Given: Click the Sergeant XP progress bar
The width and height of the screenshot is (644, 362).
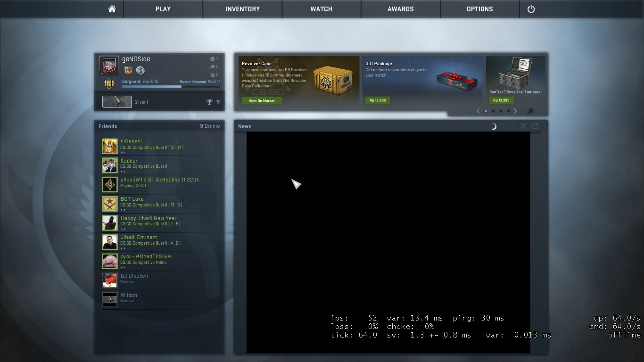Looking at the screenshot, I should [171, 87].
